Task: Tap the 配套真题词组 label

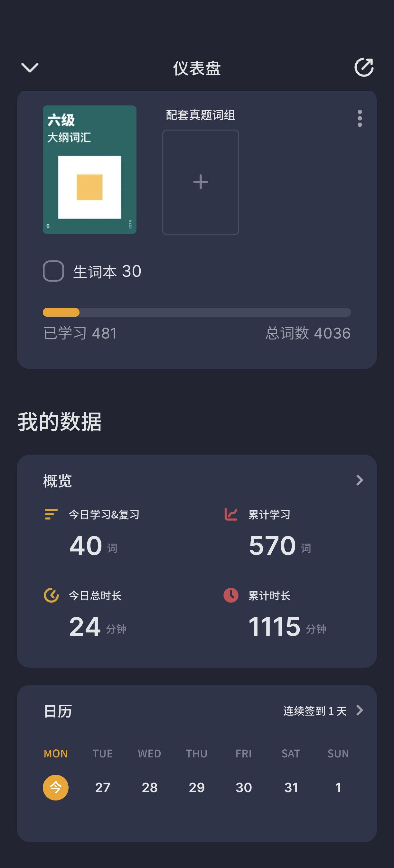Action: 200,115
